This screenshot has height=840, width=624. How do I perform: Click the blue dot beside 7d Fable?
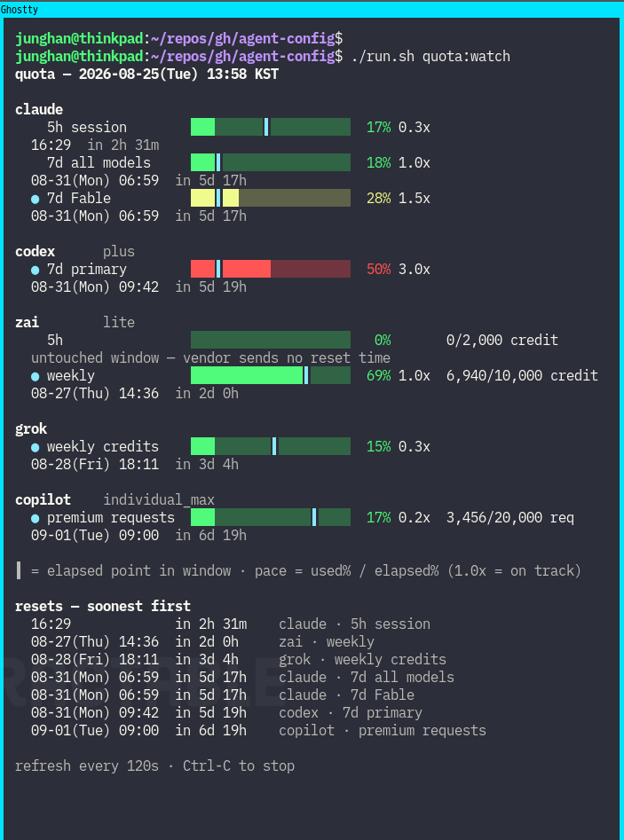click(x=36, y=199)
